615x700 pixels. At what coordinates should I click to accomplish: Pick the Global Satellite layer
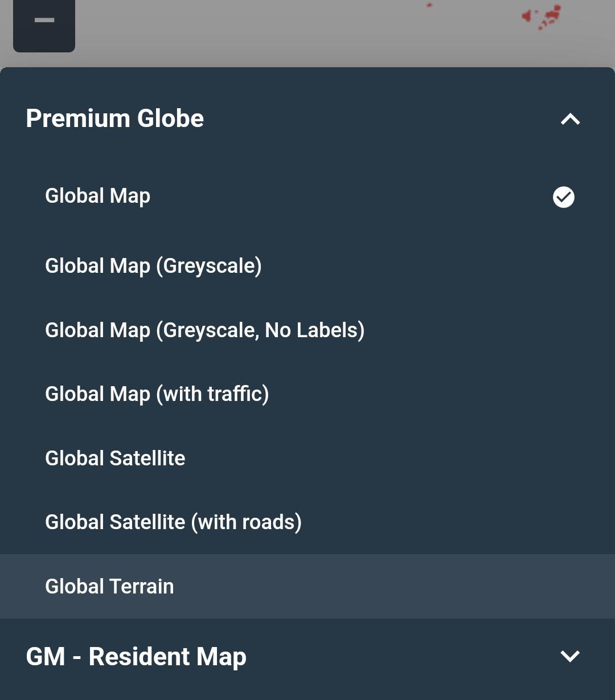pos(307,459)
